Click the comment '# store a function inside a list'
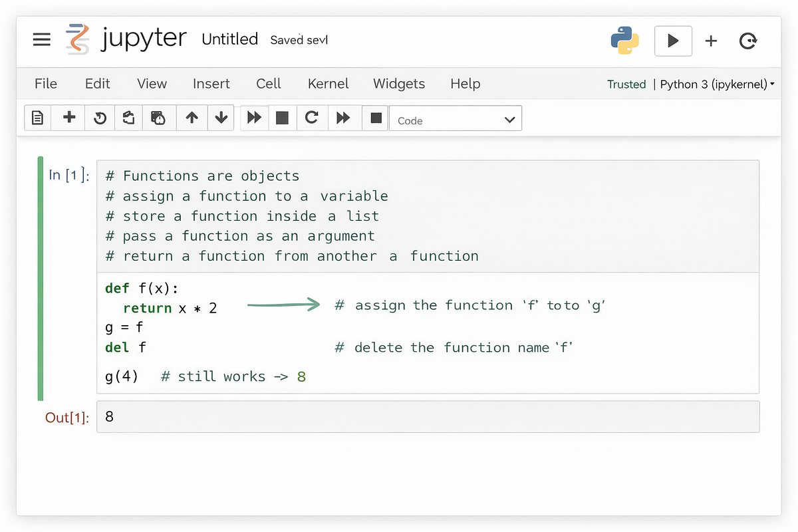 click(x=242, y=216)
